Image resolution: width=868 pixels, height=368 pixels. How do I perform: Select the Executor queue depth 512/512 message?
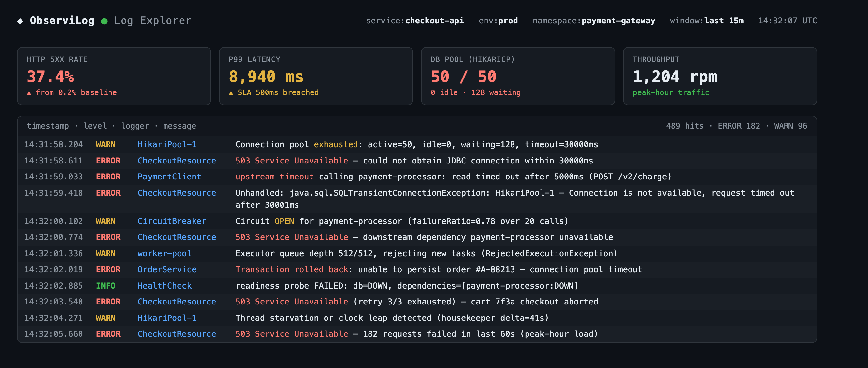(x=426, y=253)
